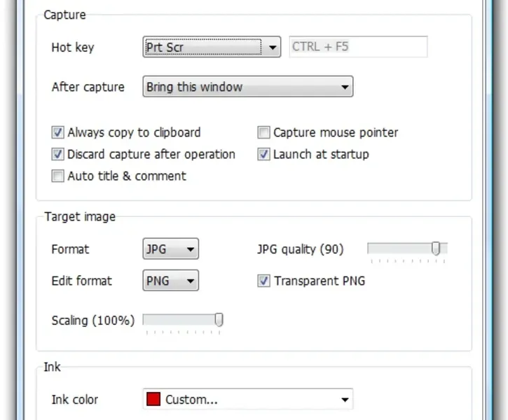Uncheck Discard capture after operation
This screenshot has height=420, width=508.
57,154
